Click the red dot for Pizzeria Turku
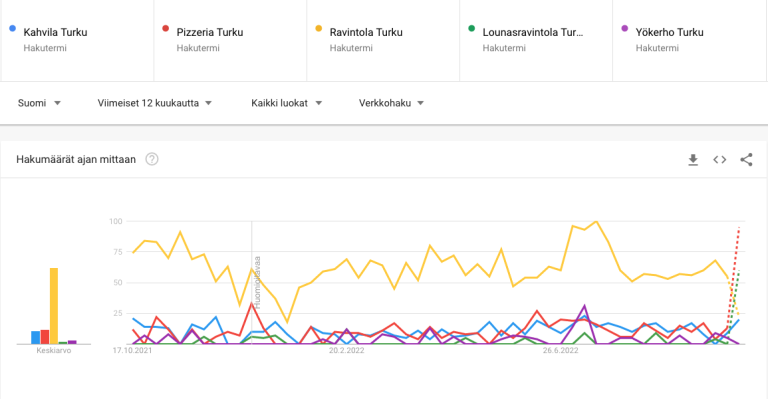Viewport: 768px width, 399px height. pos(166,28)
